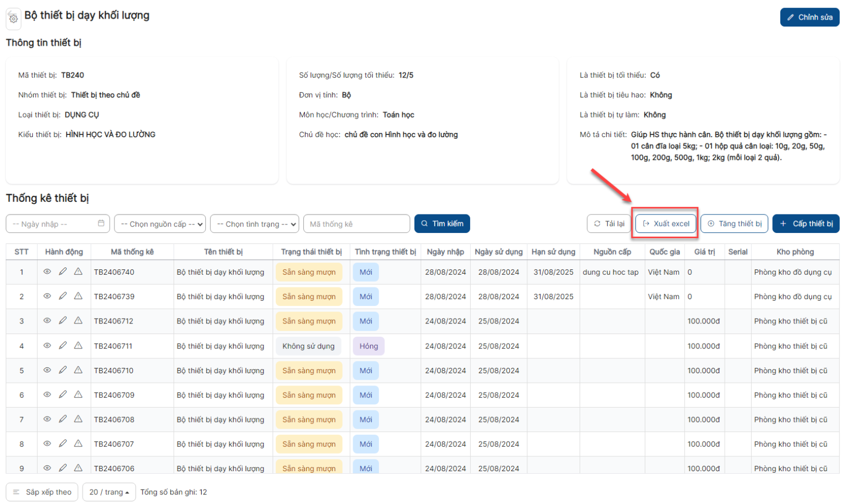This screenshot has height=504, width=847.
Task: Click the Xuất excel export button
Action: coord(666,223)
